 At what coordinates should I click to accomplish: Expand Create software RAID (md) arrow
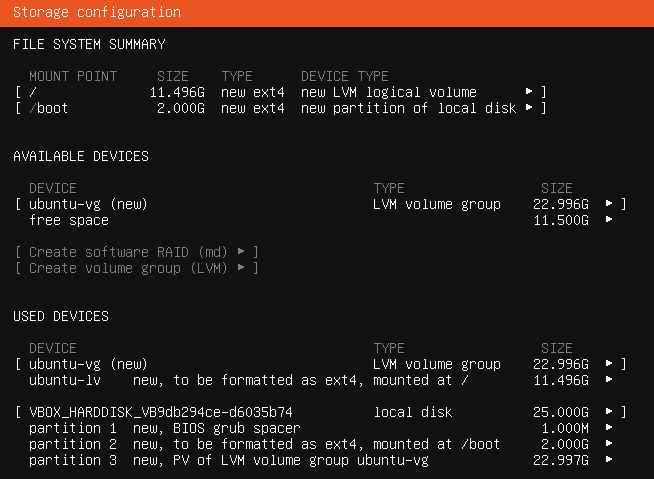[x=241, y=252]
